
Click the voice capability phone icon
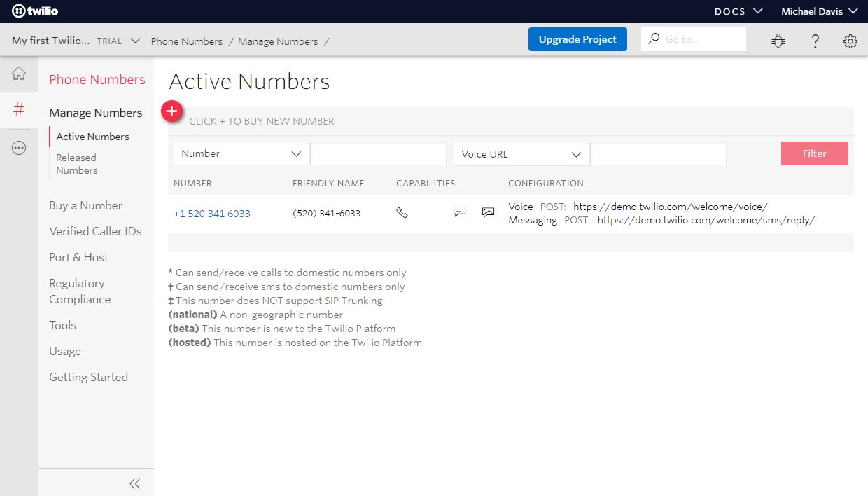402,212
